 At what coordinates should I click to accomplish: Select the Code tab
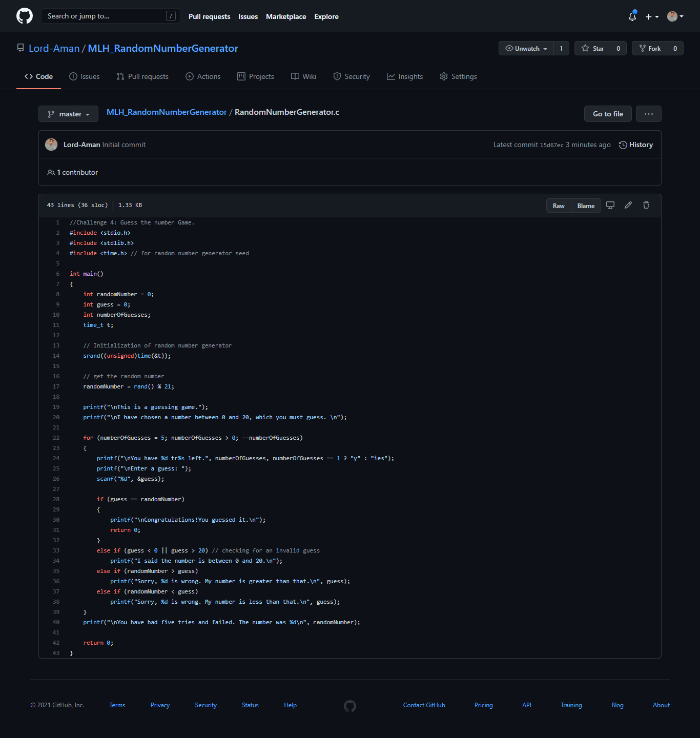point(38,76)
